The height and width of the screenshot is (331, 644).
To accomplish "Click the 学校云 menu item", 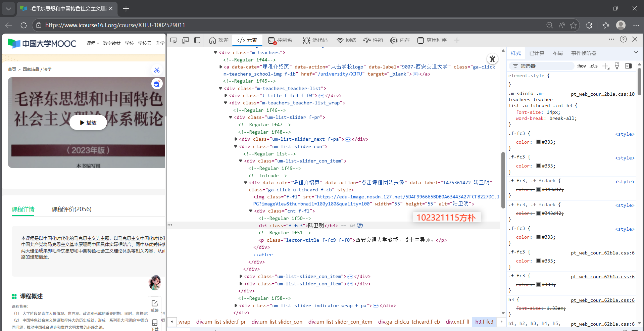I will [145, 43].
